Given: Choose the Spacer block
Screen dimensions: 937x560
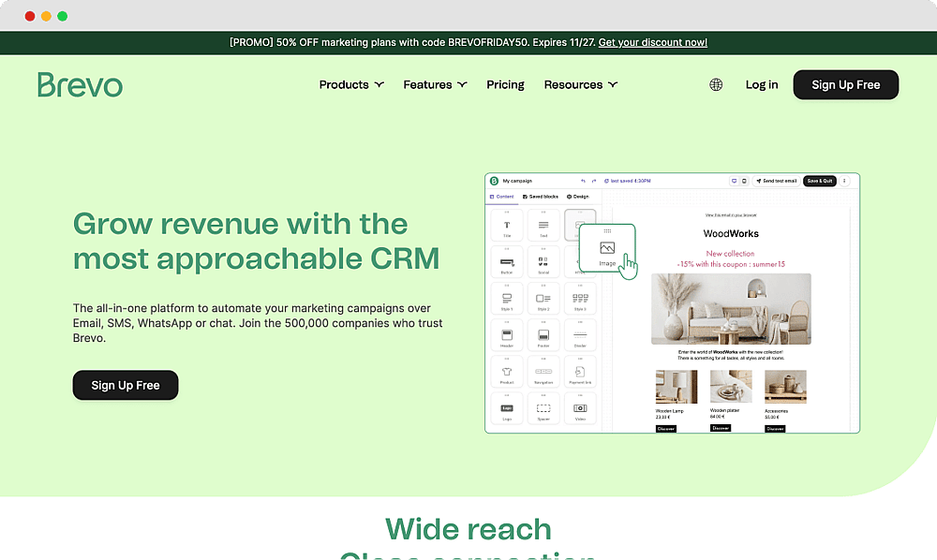Looking at the screenshot, I should point(543,409).
